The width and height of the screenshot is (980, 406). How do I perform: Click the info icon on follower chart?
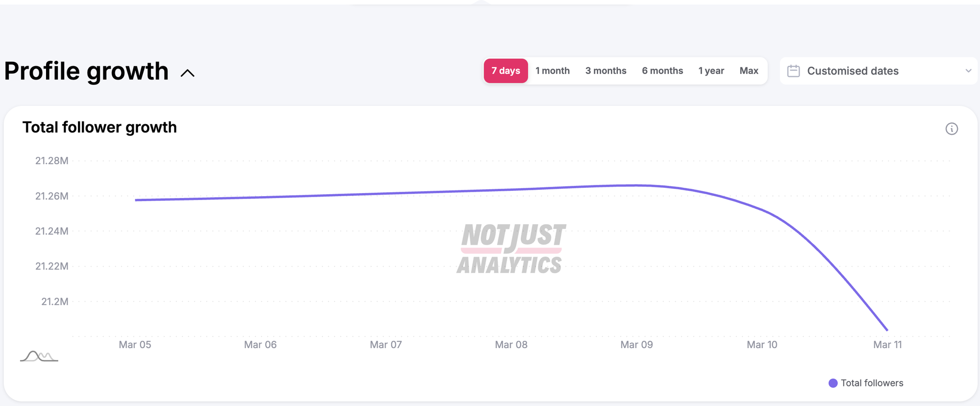pos(951,128)
